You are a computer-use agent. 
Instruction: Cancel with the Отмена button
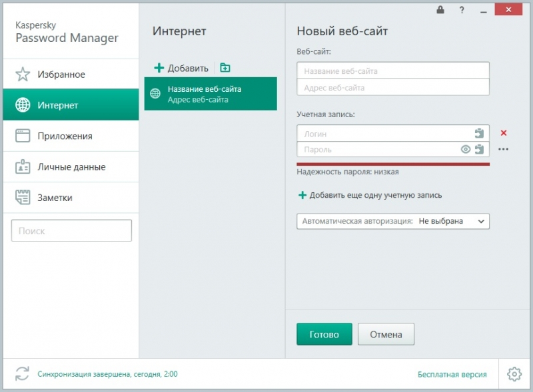[386, 334]
